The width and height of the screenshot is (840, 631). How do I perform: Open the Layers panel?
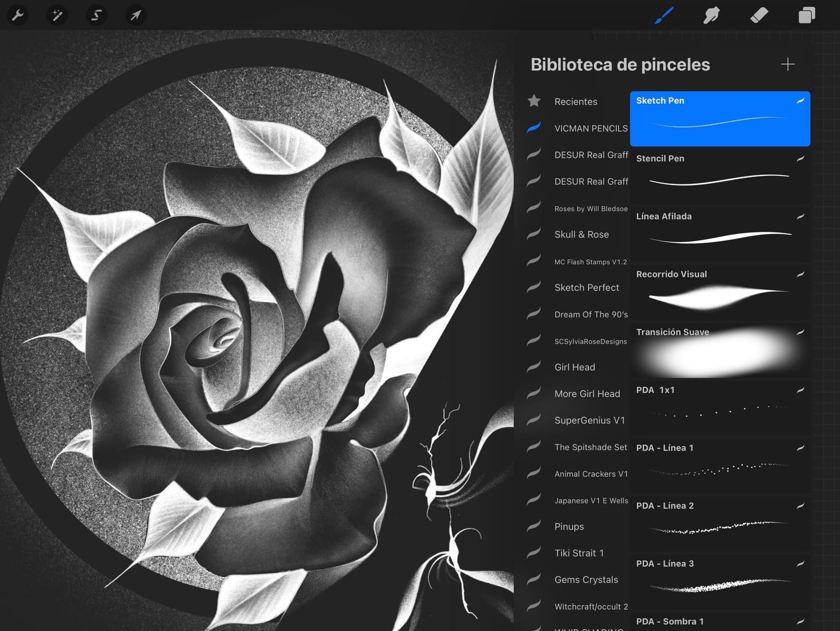(x=806, y=15)
